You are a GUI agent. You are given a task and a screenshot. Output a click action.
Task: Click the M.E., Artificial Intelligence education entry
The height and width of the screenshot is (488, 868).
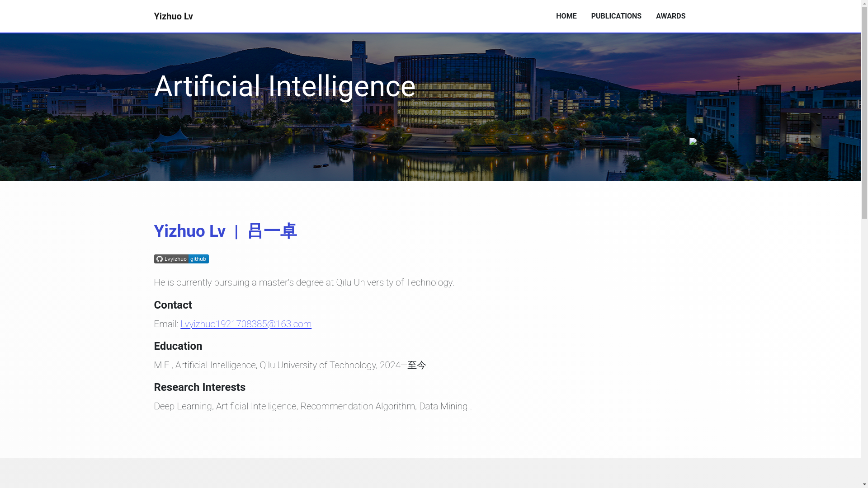coord(291,365)
